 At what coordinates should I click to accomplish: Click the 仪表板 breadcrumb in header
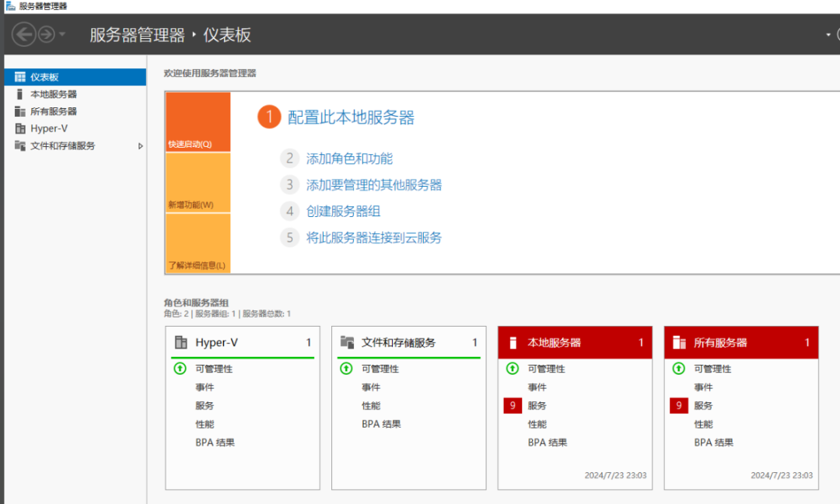coord(226,35)
